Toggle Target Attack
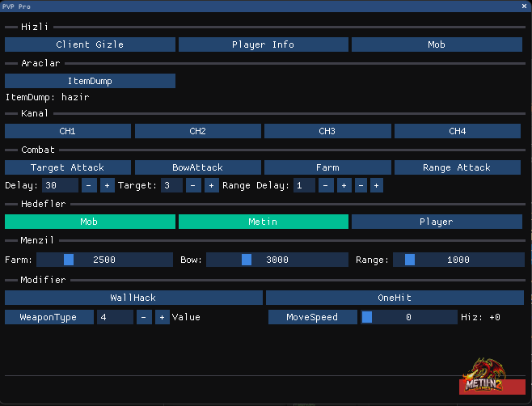Screen dimensions: 532x406 [x=68, y=167]
